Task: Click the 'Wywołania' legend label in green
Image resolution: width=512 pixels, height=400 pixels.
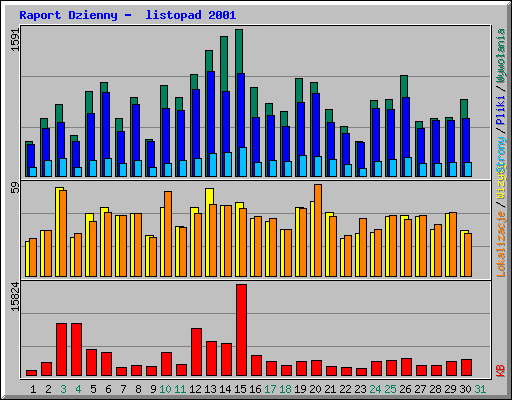Action: (x=501, y=56)
